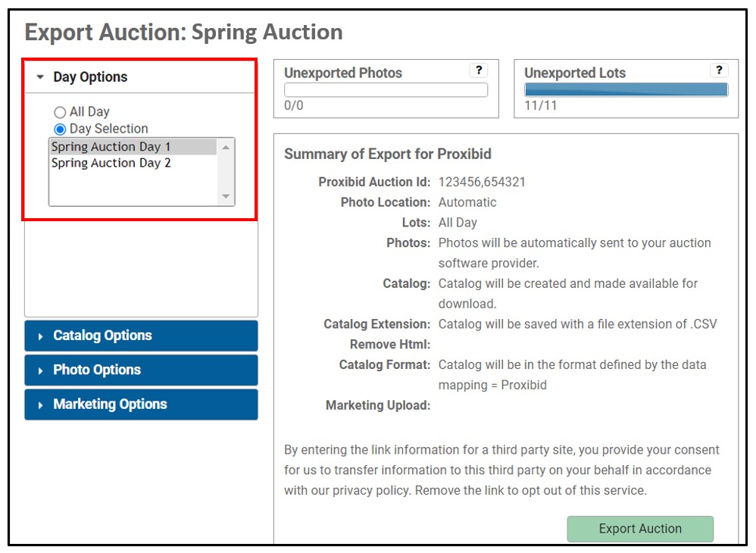Choose Spring Auction Day 1 in list
756x553 pixels.
133,146
